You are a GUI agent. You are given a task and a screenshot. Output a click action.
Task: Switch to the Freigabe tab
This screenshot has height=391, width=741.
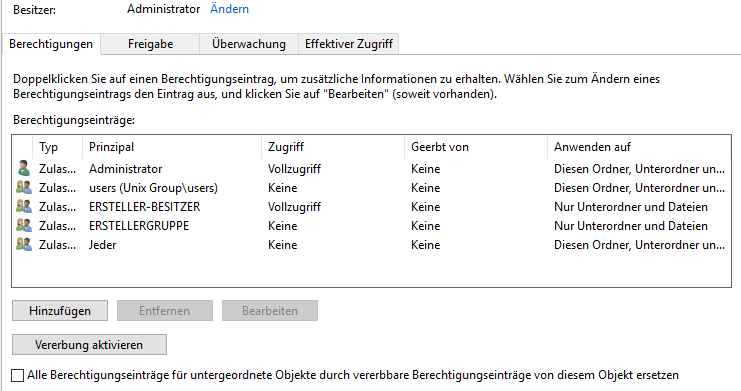click(150, 44)
